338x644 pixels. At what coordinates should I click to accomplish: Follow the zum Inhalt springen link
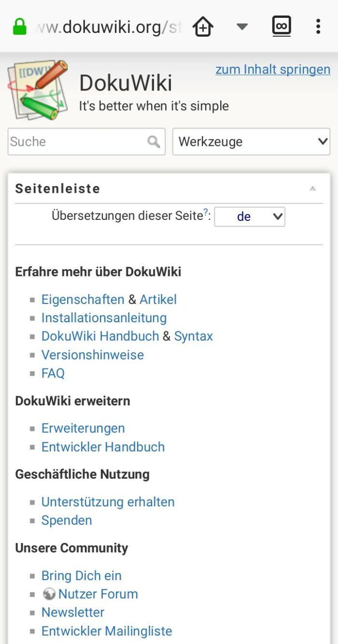[x=273, y=69]
